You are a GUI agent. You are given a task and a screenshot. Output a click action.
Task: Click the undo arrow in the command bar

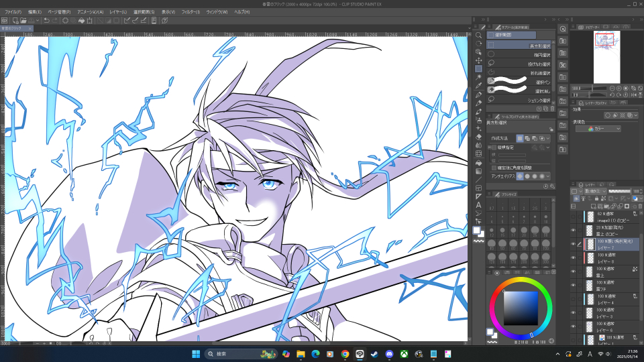[45, 21]
